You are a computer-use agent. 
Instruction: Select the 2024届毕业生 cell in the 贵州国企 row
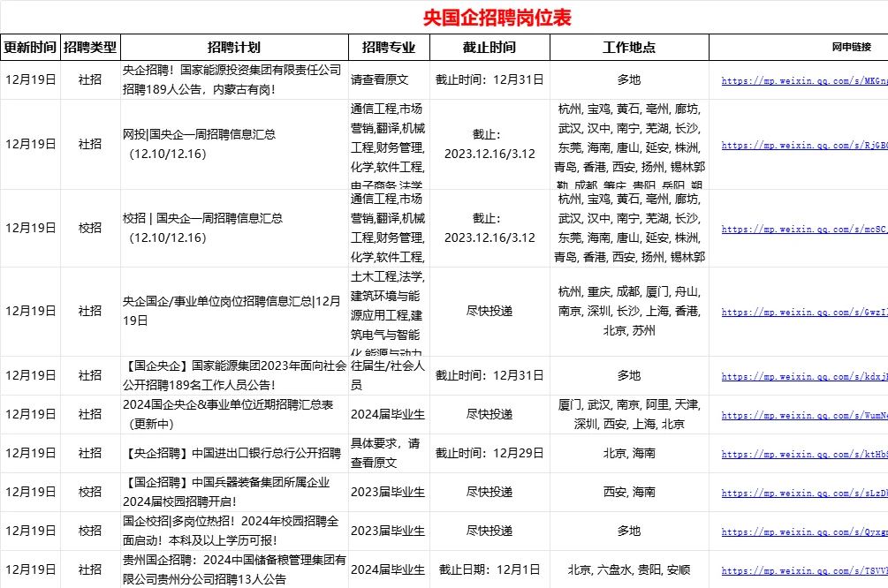click(x=389, y=570)
